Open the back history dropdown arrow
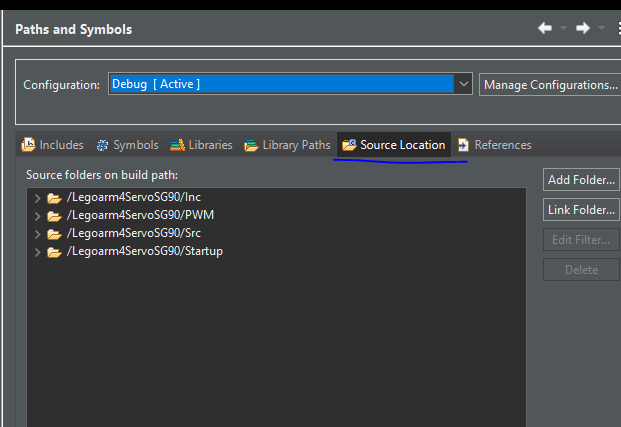Image resolution: width=621 pixels, height=427 pixels. point(563,28)
